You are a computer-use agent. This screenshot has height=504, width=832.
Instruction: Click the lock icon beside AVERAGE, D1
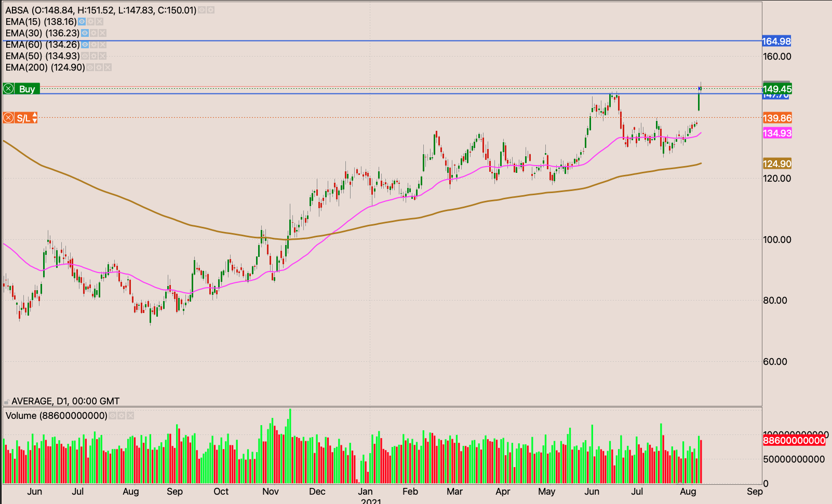(6, 402)
